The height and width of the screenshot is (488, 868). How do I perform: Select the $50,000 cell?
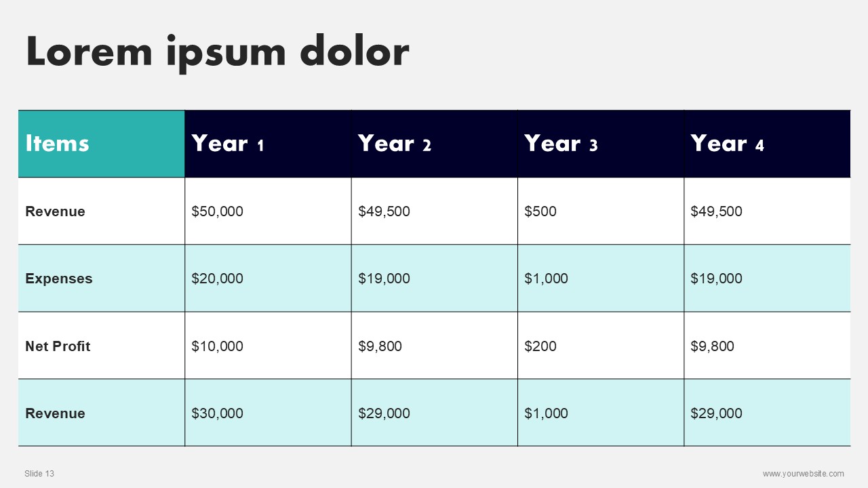[268, 211]
